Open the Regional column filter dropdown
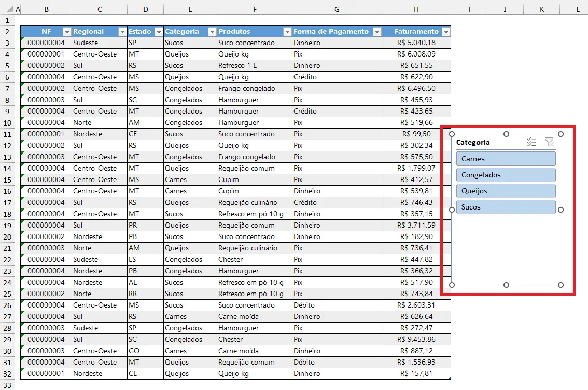Image resolution: width=588 pixels, height=390 pixels. (x=122, y=32)
